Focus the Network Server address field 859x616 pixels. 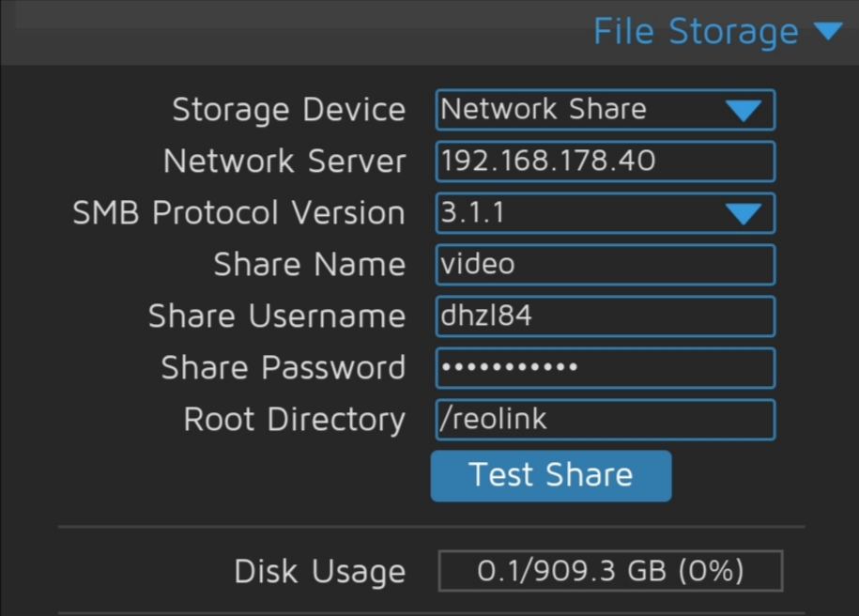[x=606, y=162]
